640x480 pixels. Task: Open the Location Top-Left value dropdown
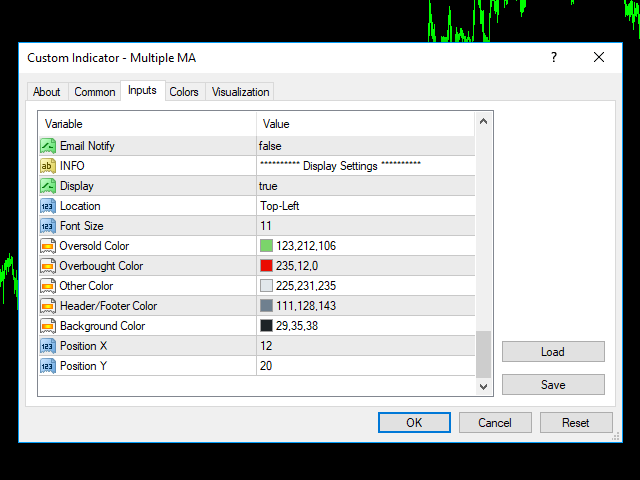(364, 206)
